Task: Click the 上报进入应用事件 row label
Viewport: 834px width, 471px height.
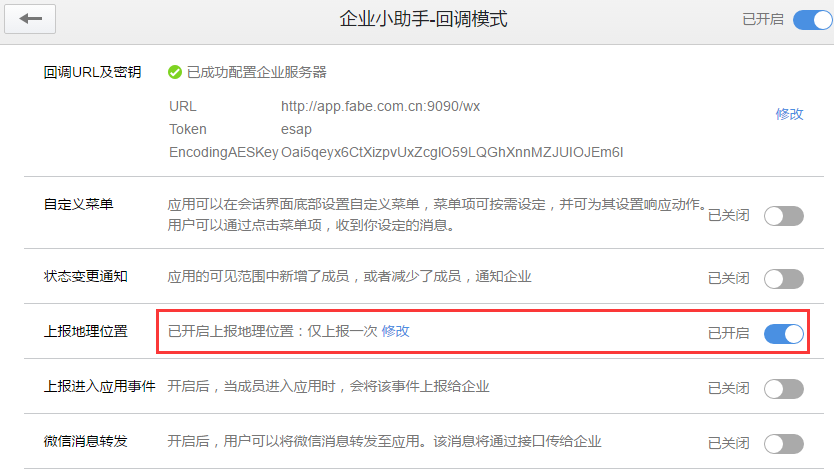Action: 99,386
